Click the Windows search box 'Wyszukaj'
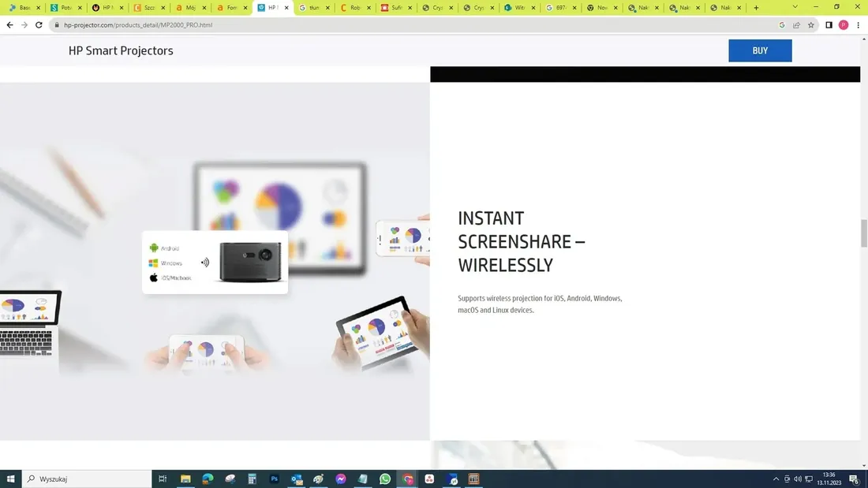The width and height of the screenshot is (868, 488). [87, 479]
